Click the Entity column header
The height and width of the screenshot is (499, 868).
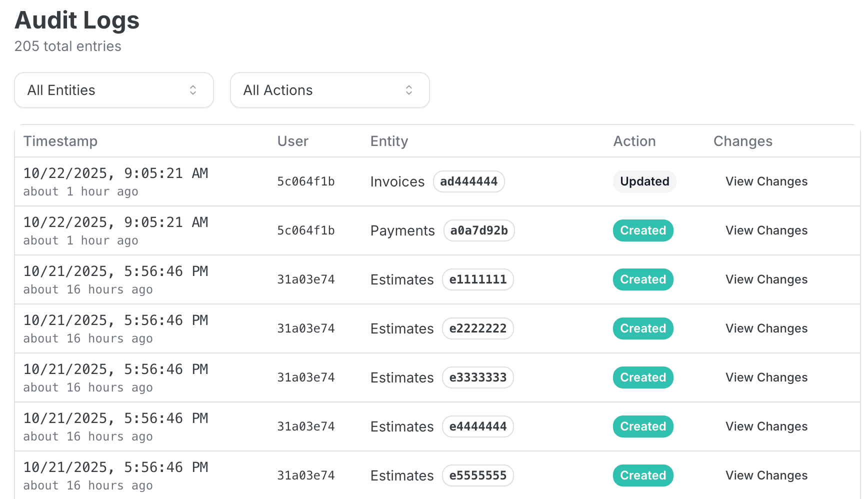point(389,141)
